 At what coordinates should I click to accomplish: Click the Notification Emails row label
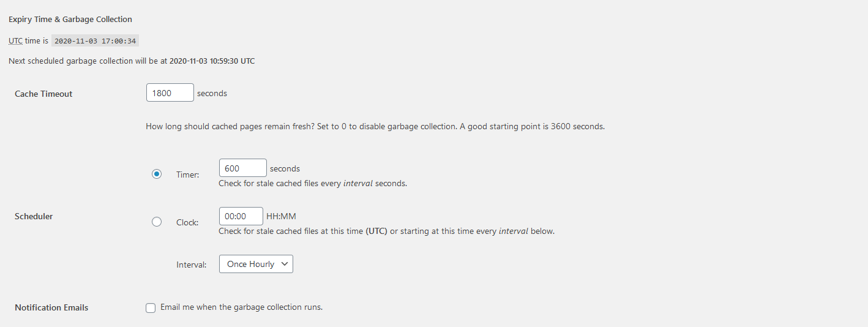[51, 308]
